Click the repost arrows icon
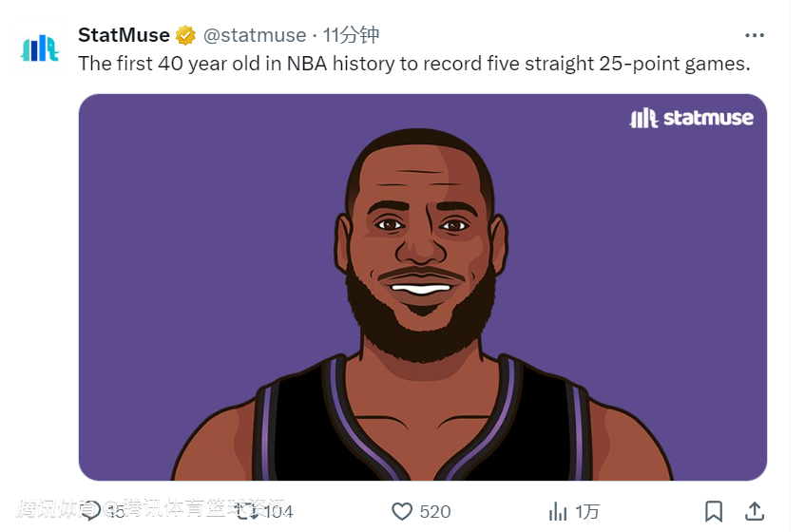The width and height of the screenshot is (805, 532). [245, 511]
